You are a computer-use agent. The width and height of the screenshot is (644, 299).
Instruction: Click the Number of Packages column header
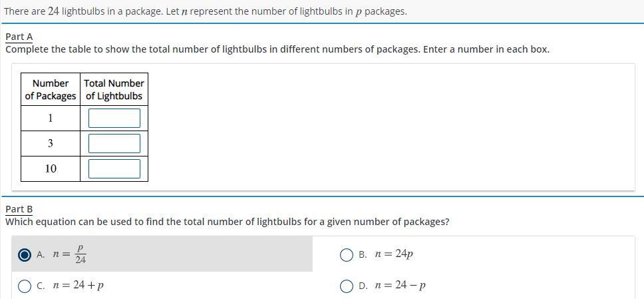[51, 90]
